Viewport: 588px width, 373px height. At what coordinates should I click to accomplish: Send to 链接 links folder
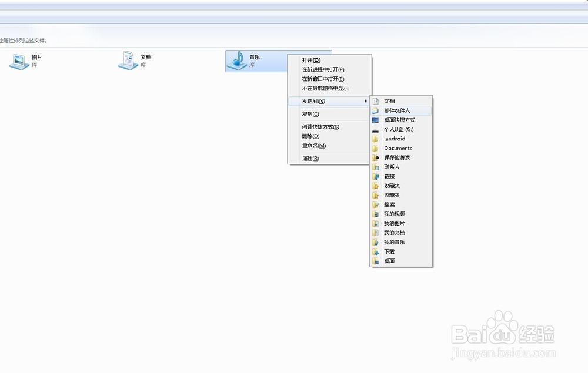pyautogui.click(x=401, y=176)
